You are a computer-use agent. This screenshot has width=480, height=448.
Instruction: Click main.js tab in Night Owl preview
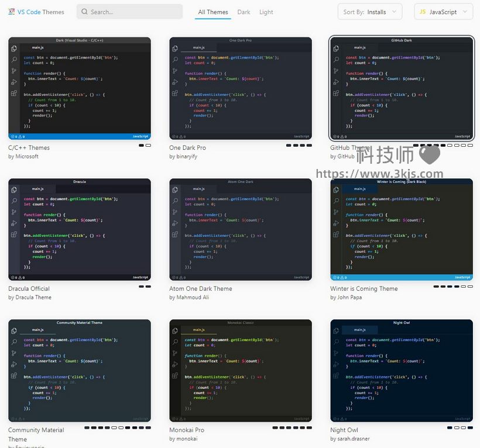point(359,330)
